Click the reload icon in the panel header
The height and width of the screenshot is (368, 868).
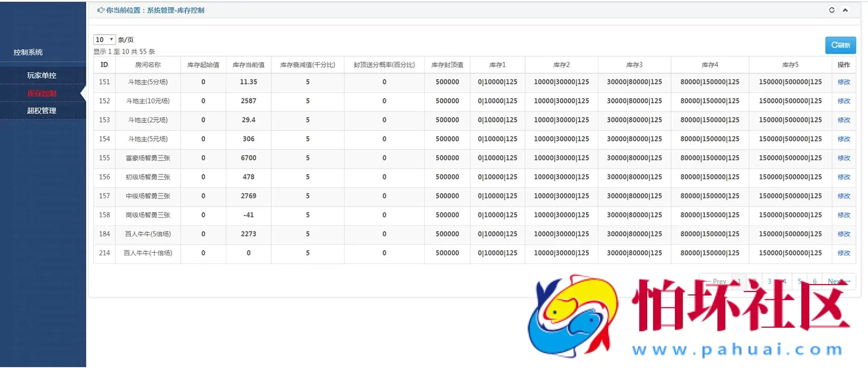tap(832, 10)
